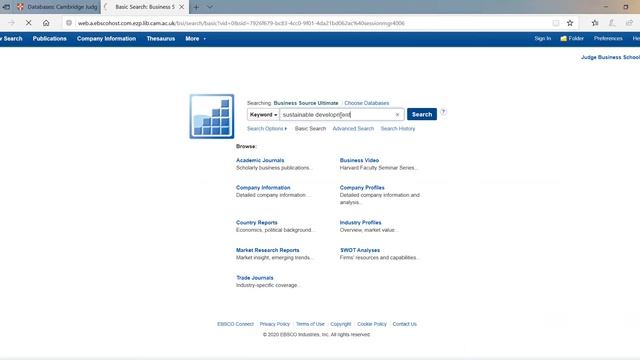Image resolution: width=640 pixels, height=360 pixels.
Task: Open Thesaurus menu item
Action: pos(161,39)
